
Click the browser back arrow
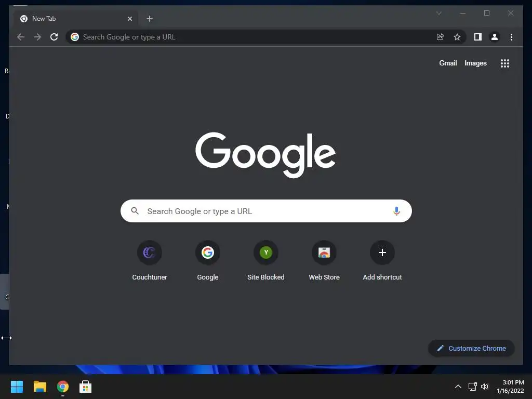click(x=21, y=37)
